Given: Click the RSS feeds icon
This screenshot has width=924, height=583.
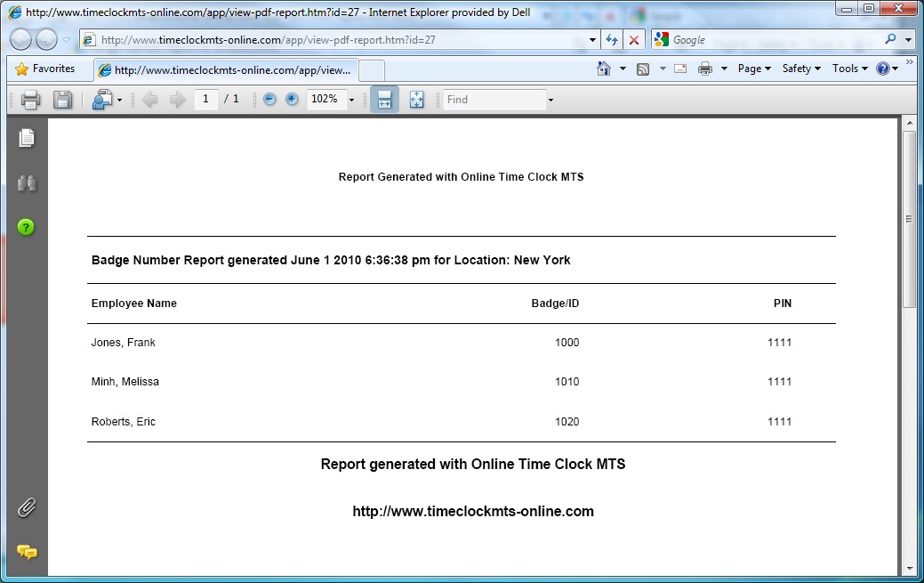Looking at the screenshot, I should pos(643,69).
